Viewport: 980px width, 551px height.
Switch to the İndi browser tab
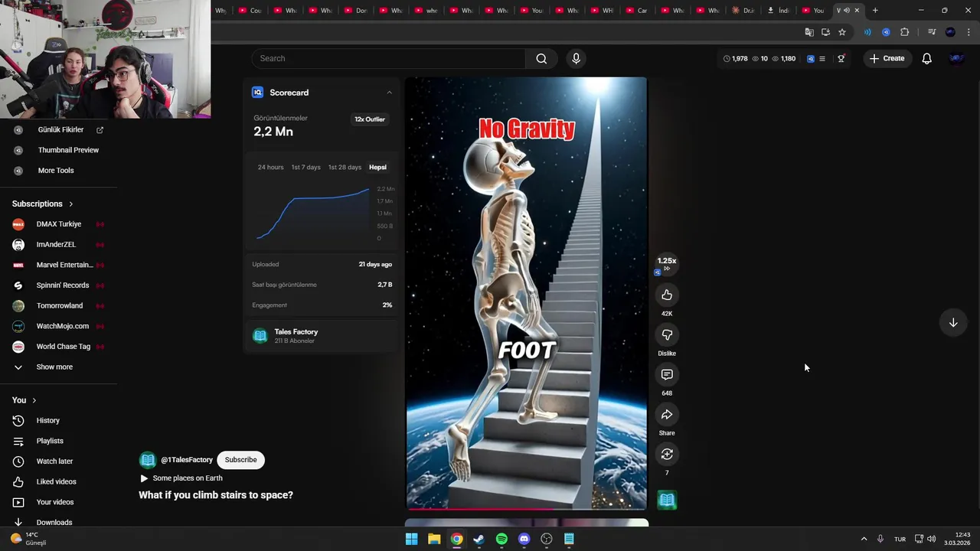tap(779, 10)
